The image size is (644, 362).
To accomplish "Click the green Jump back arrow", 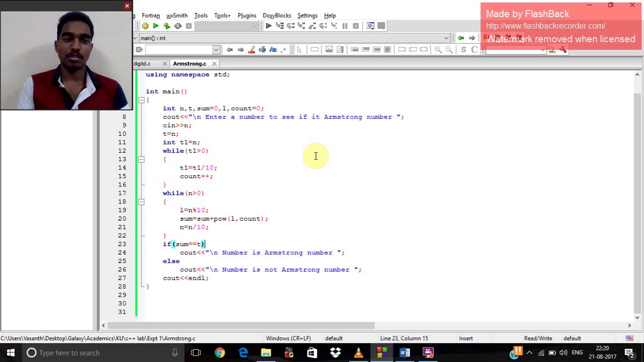I will (461, 38).
